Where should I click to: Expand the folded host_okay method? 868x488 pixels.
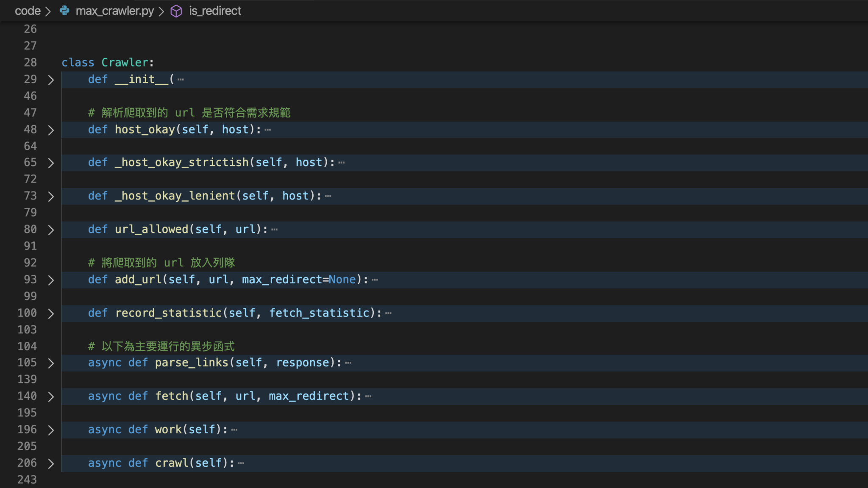pos(51,130)
